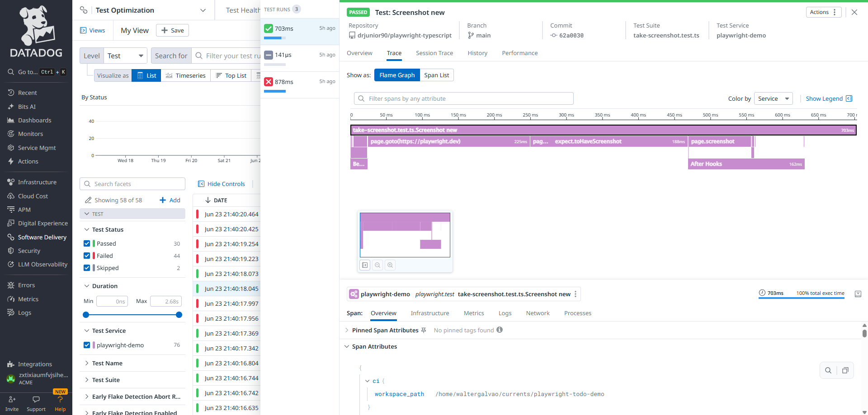
Task: Copy span attributes JSON icon
Action: (x=845, y=370)
